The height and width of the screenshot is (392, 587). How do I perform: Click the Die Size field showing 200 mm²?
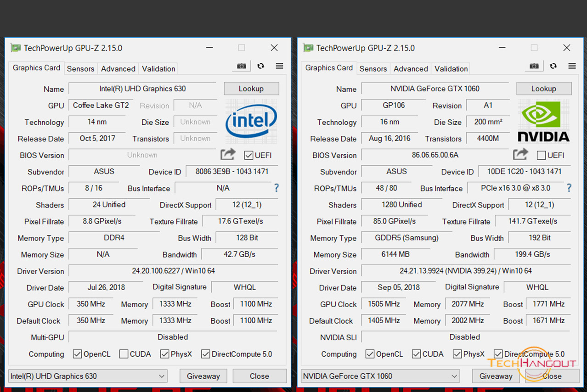488,122
